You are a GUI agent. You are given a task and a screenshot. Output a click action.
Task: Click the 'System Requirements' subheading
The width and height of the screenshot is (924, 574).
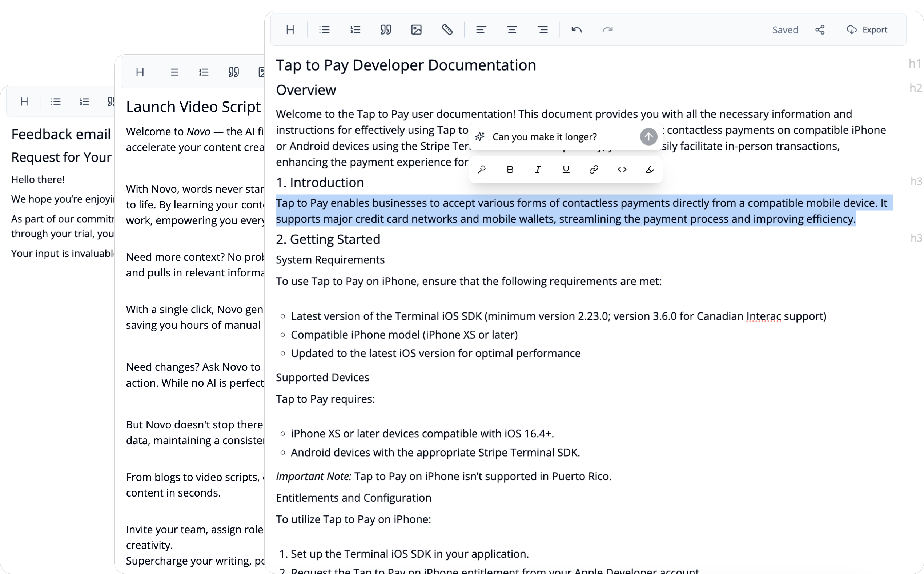click(330, 260)
